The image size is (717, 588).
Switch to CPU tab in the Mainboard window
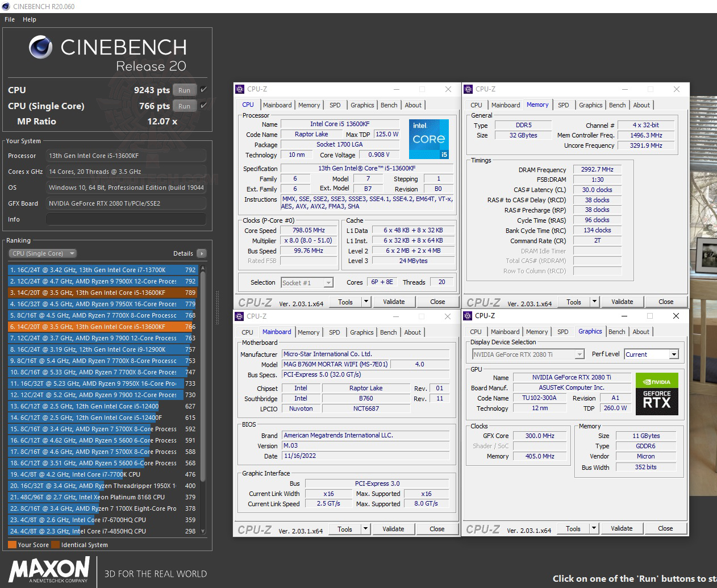pyautogui.click(x=248, y=332)
